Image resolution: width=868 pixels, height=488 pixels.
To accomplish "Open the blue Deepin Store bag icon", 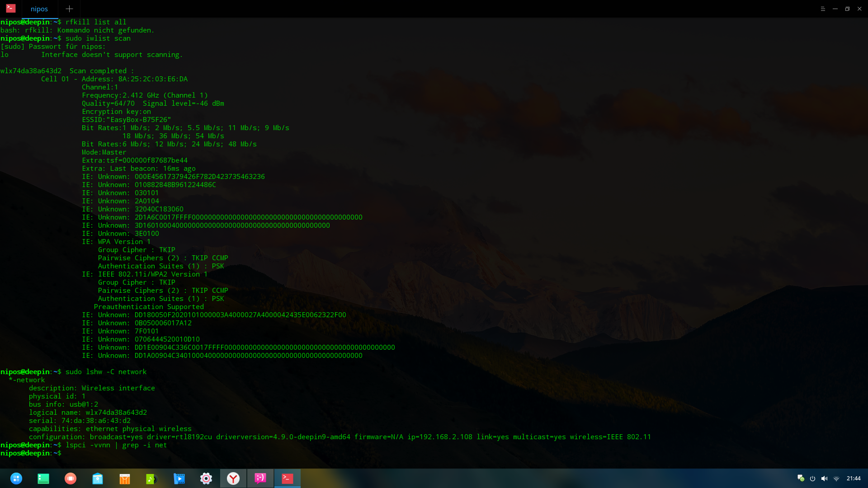I will point(98,479).
